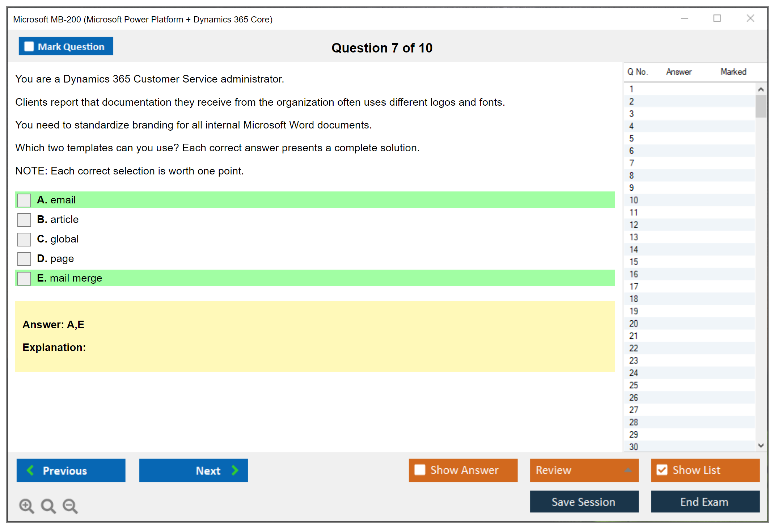The image size is (778, 532).
Task: Click the End Exam button
Action: tap(705, 502)
